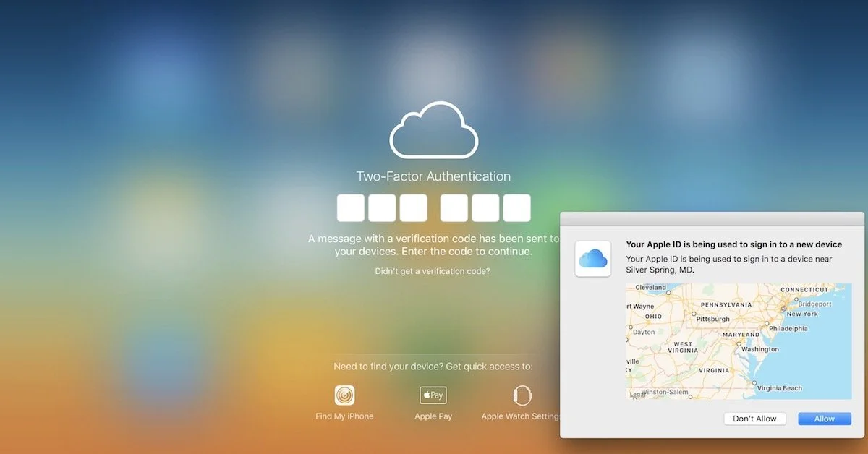868x454 pixels.
Task: Click the "Two-Factor Authentication" heading
Action: click(x=433, y=176)
